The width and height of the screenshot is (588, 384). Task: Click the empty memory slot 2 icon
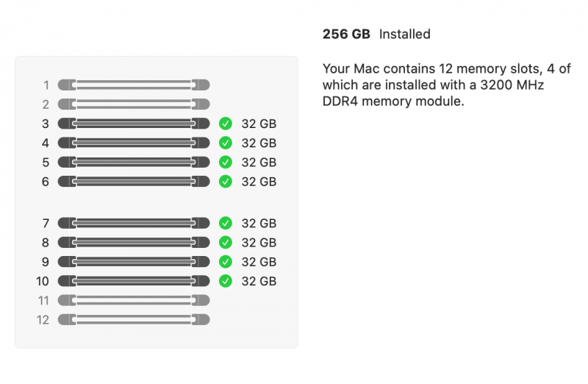coord(134,104)
